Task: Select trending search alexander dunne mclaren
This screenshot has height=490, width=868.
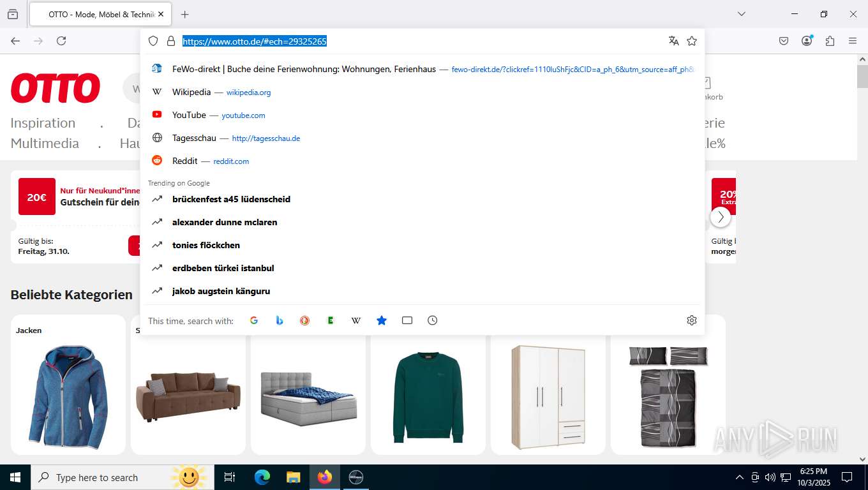Action: tap(423, 222)
